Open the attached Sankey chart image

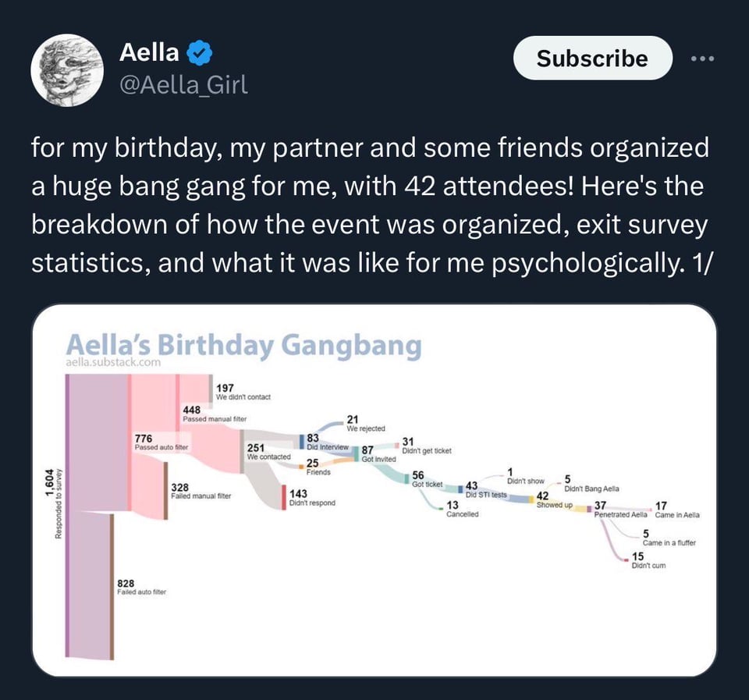[374, 492]
